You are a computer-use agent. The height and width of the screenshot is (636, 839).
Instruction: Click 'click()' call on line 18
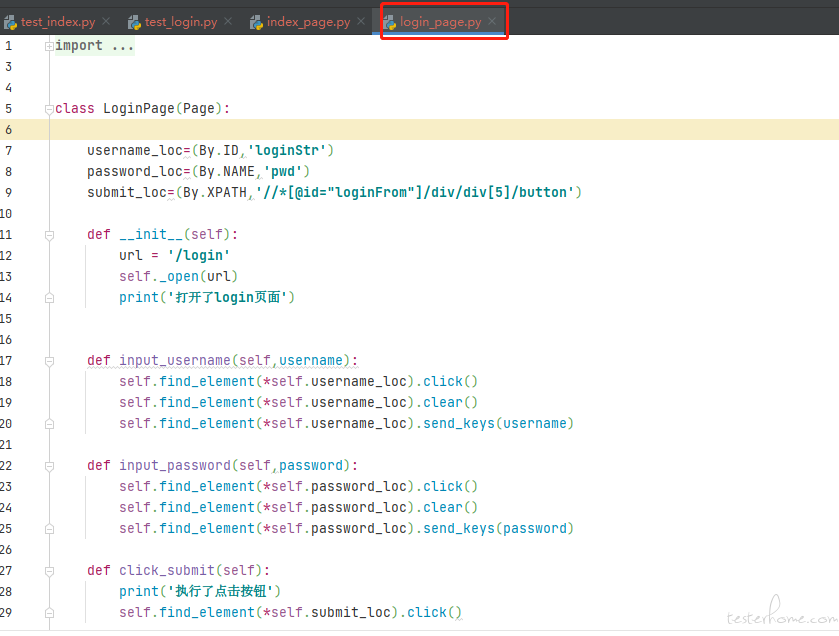[x=450, y=381]
